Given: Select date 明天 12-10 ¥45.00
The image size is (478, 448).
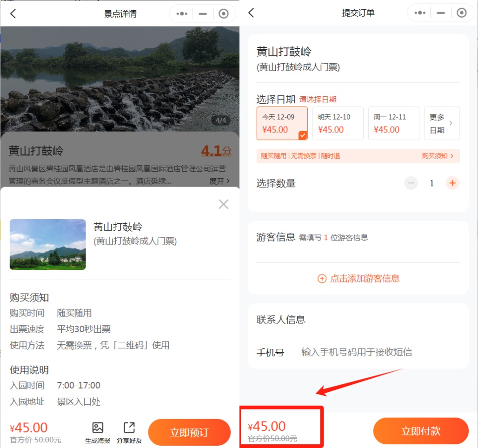Looking at the screenshot, I should coord(338,123).
